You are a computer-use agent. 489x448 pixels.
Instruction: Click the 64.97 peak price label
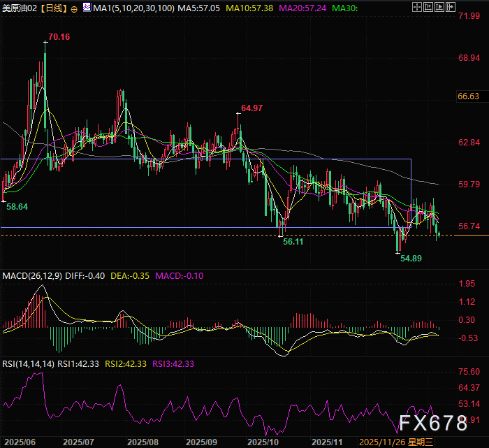pyautogui.click(x=252, y=108)
